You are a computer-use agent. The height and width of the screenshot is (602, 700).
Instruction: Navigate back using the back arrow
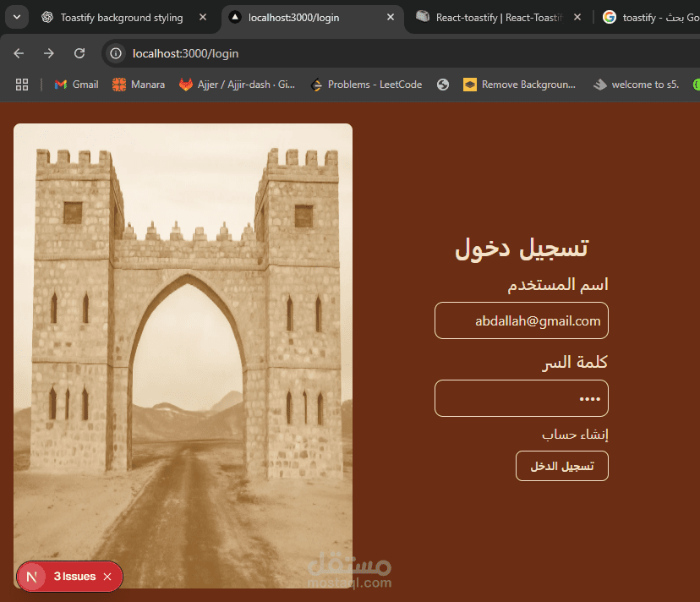(x=18, y=52)
